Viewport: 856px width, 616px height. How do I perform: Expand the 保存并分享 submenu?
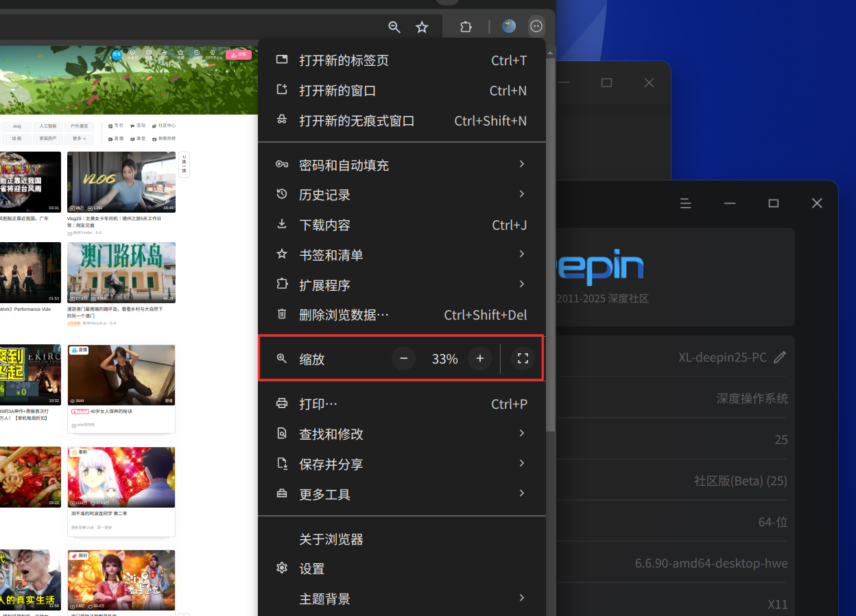[x=402, y=464]
